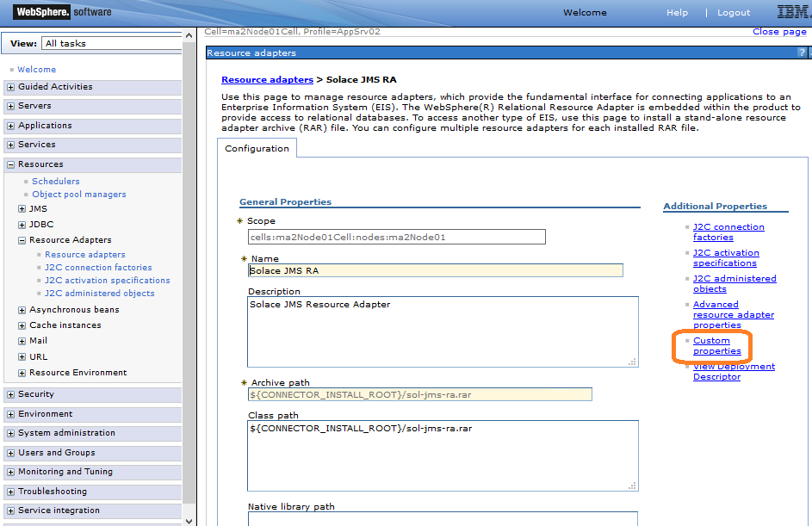Expand the JMS tree node
Screen dimensions: 812x526
pos(22,209)
